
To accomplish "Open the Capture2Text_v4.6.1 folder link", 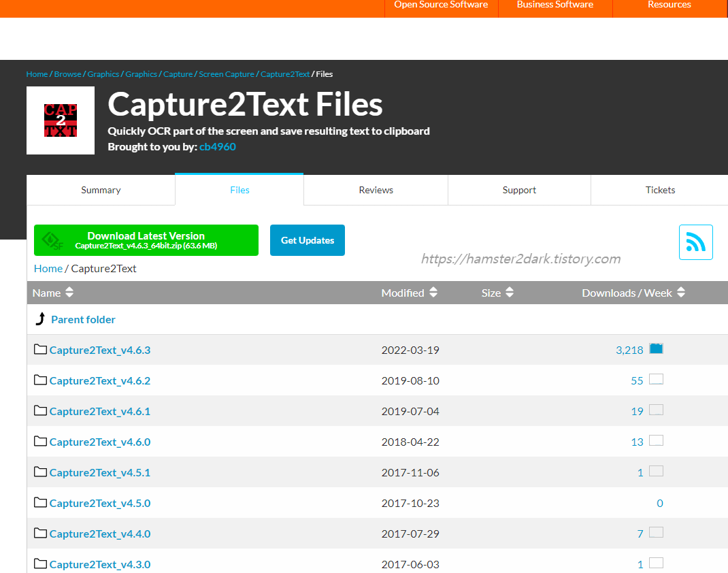I will [100, 412].
